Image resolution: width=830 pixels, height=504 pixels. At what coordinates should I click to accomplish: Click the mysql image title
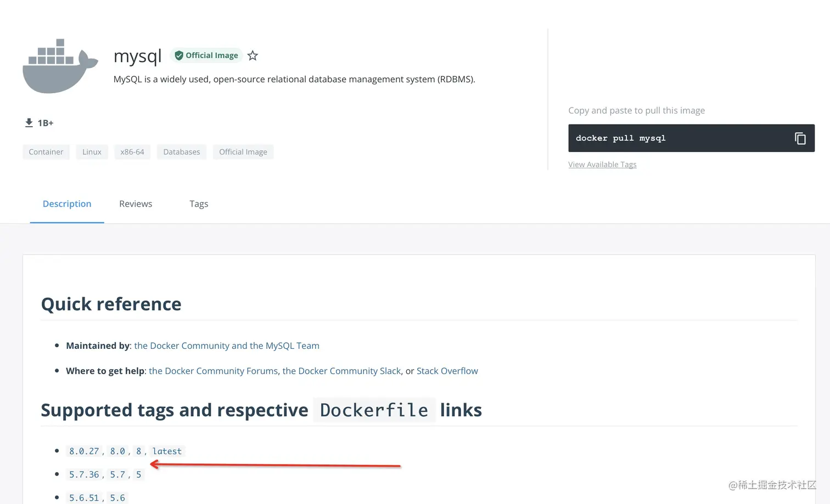pos(137,56)
